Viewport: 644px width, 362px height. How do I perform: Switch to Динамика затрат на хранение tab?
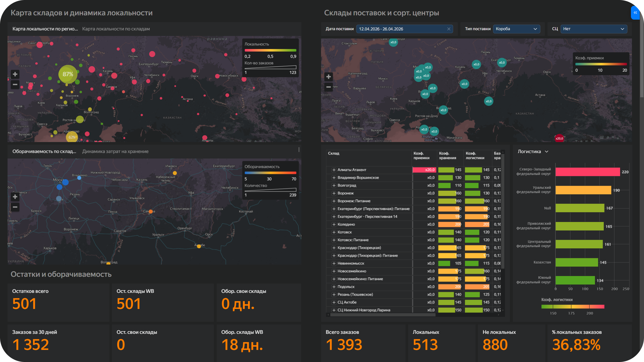115,152
